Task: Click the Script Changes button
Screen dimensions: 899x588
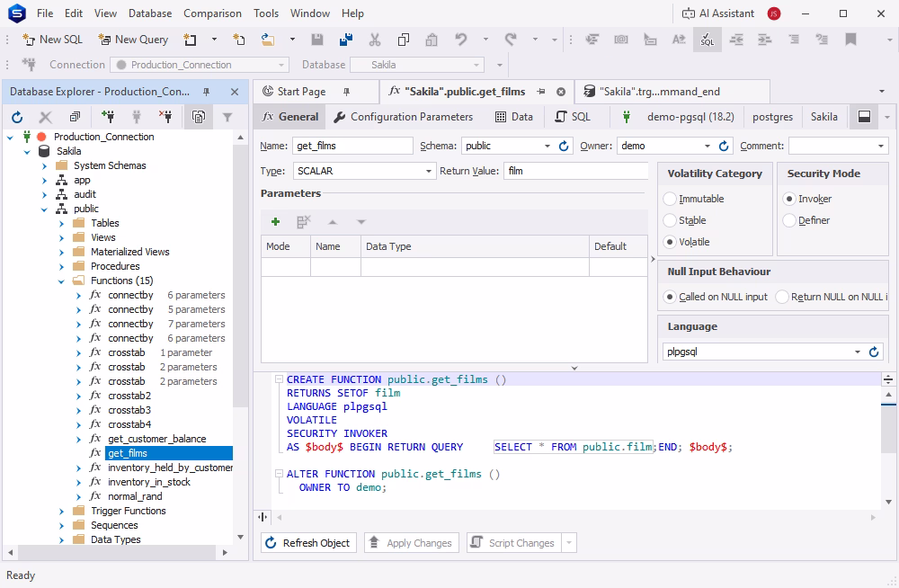Action: coord(513,543)
